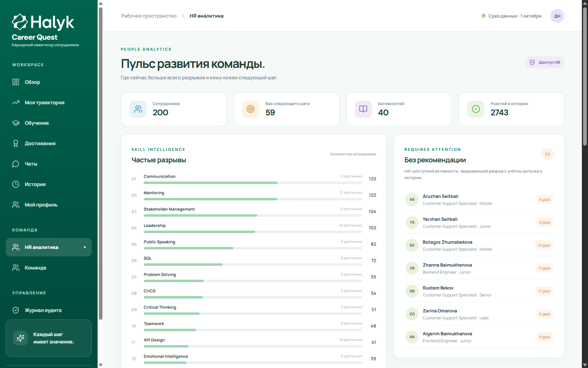Select Emotional Intelligence skill label
588x368 pixels.
[x=166, y=357]
